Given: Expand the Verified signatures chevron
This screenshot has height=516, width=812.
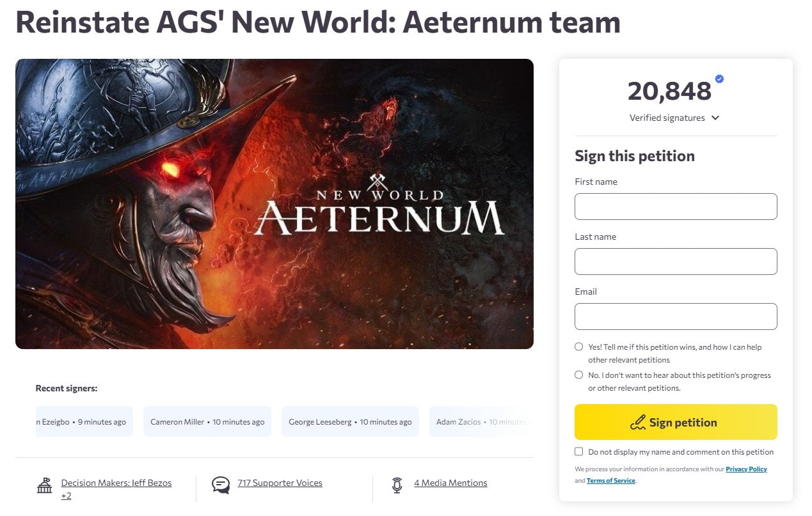Looking at the screenshot, I should [715, 118].
